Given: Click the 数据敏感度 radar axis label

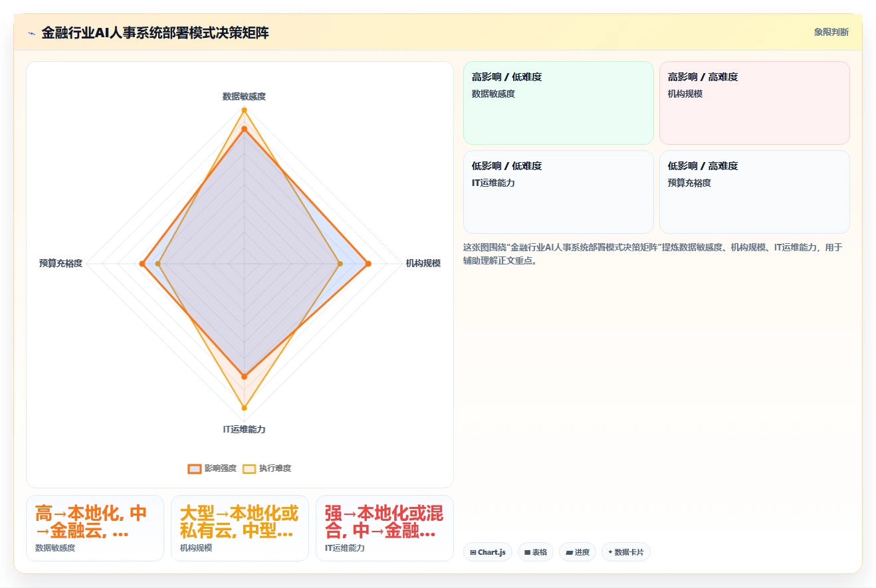Looking at the screenshot, I should click(x=244, y=96).
